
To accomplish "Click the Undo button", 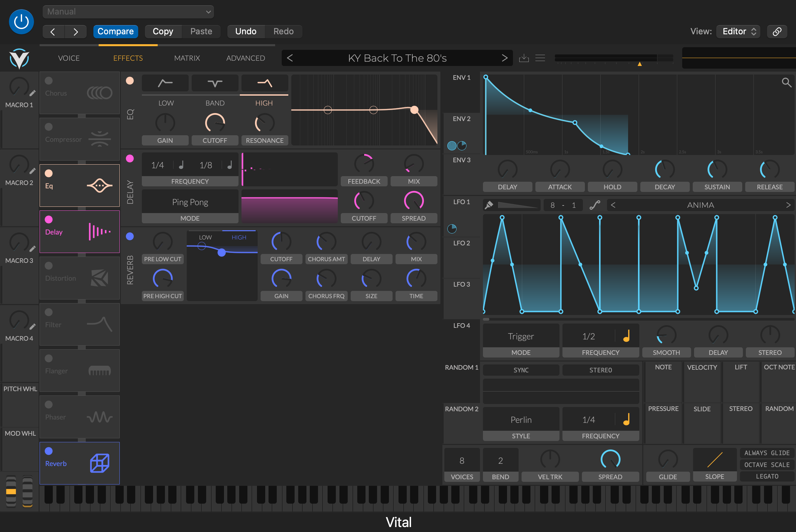I will [246, 32].
